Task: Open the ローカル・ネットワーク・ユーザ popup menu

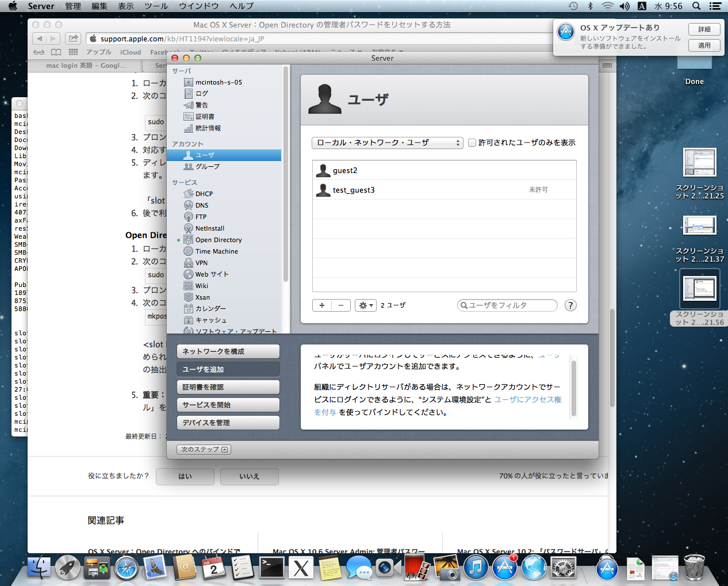Action: click(388, 143)
